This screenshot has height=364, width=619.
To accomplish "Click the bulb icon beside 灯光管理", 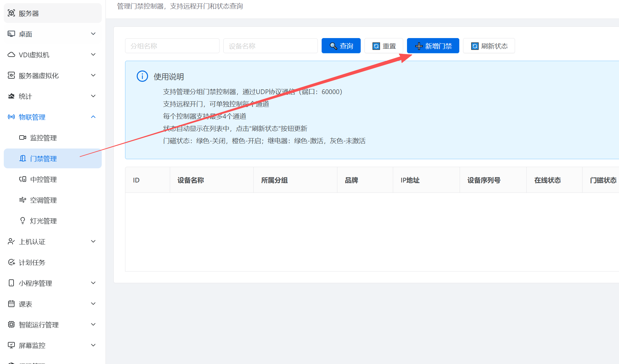I will 23,221.
